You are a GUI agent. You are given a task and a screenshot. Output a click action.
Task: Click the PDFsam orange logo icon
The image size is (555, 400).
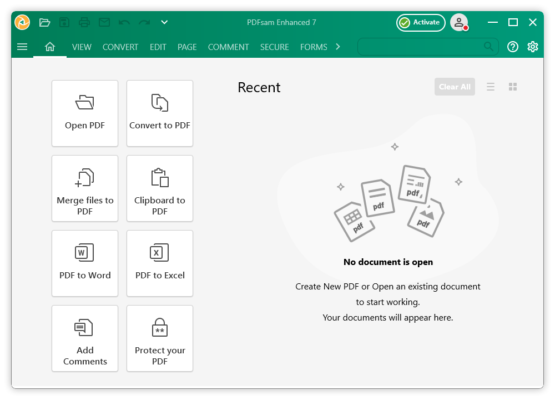click(22, 22)
